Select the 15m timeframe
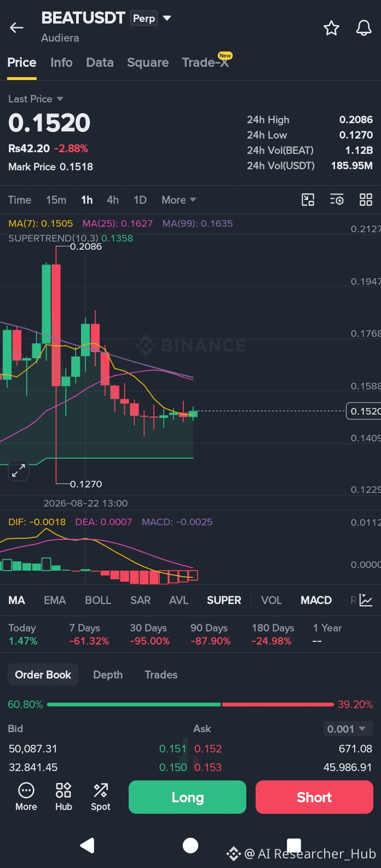Viewport: 381px width, 868px height. (x=56, y=200)
